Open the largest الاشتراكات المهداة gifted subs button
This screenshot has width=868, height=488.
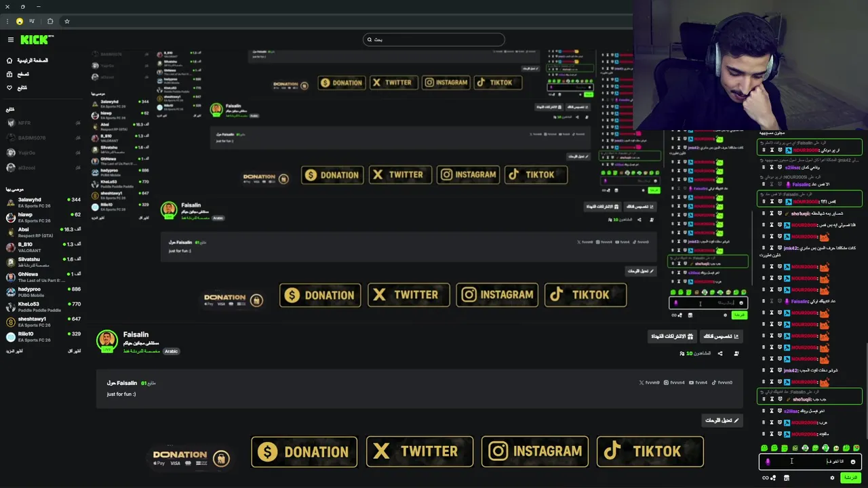(673, 336)
